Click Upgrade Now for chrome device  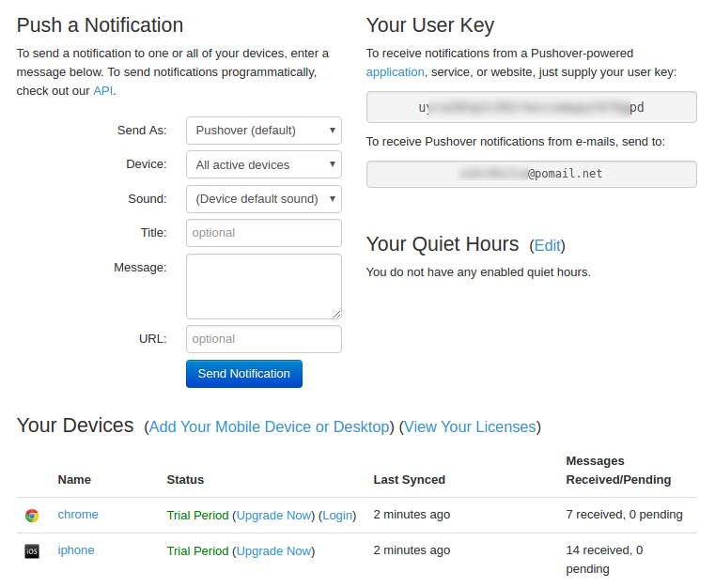point(273,515)
